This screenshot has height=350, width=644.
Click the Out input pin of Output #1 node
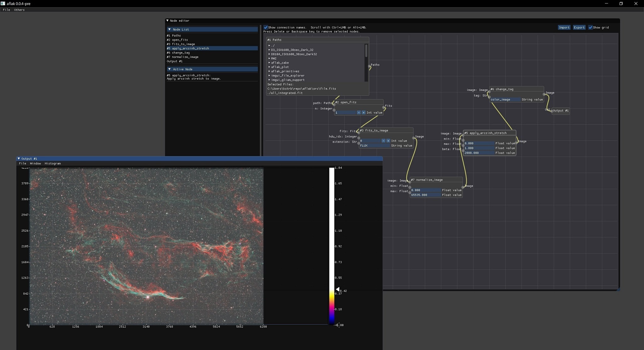tap(552, 111)
